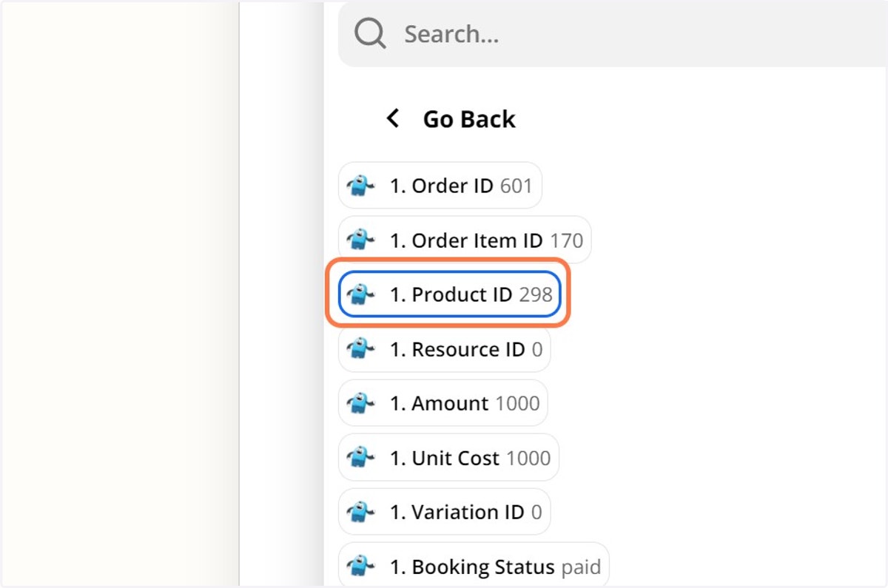This screenshot has width=888, height=588.
Task: Click the app icon beside Amount
Action: [360, 403]
